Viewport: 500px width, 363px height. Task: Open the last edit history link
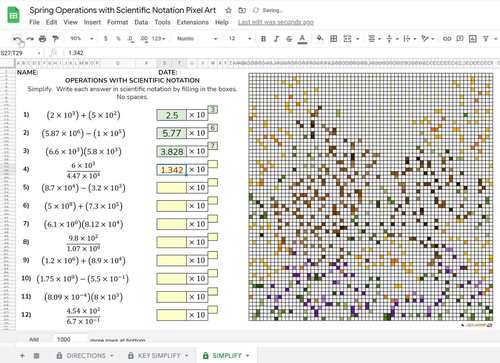[276, 22]
